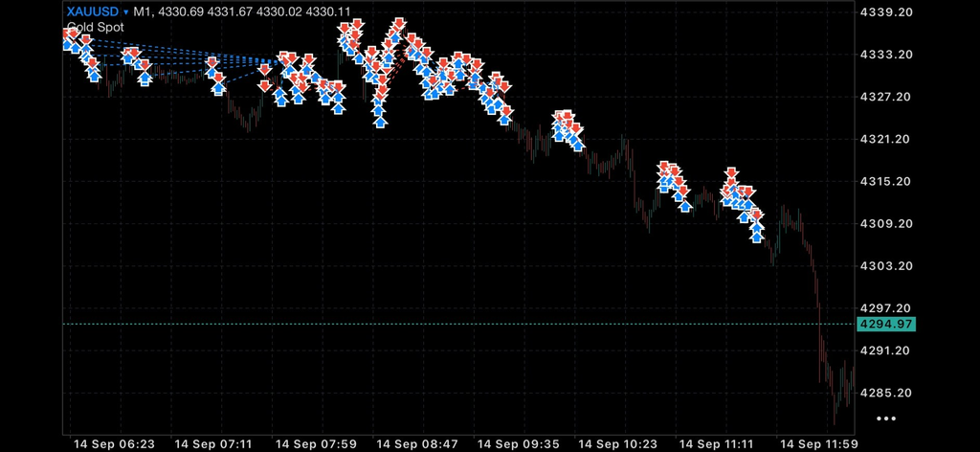Tap the XAUUSD symbol name

tap(93, 11)
